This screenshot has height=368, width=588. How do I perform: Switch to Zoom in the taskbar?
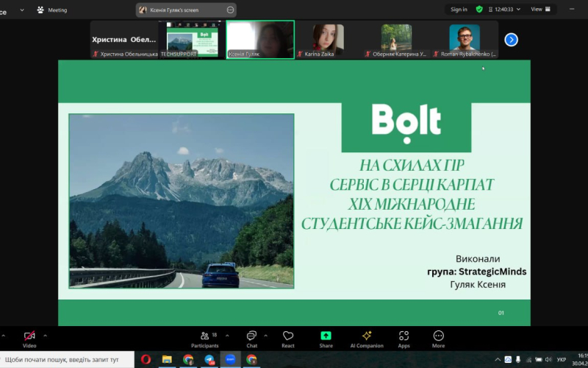pyautogui.click(x=230, y=360)
